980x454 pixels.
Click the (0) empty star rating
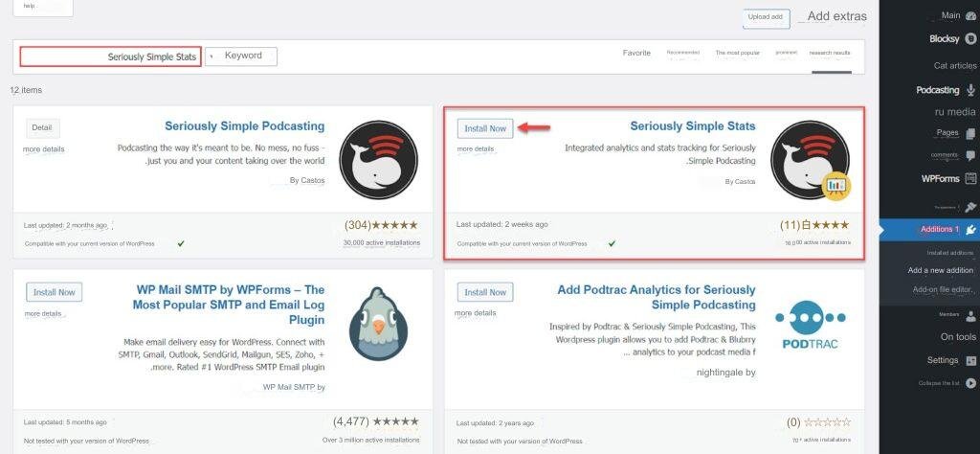[x=818, y=422]
